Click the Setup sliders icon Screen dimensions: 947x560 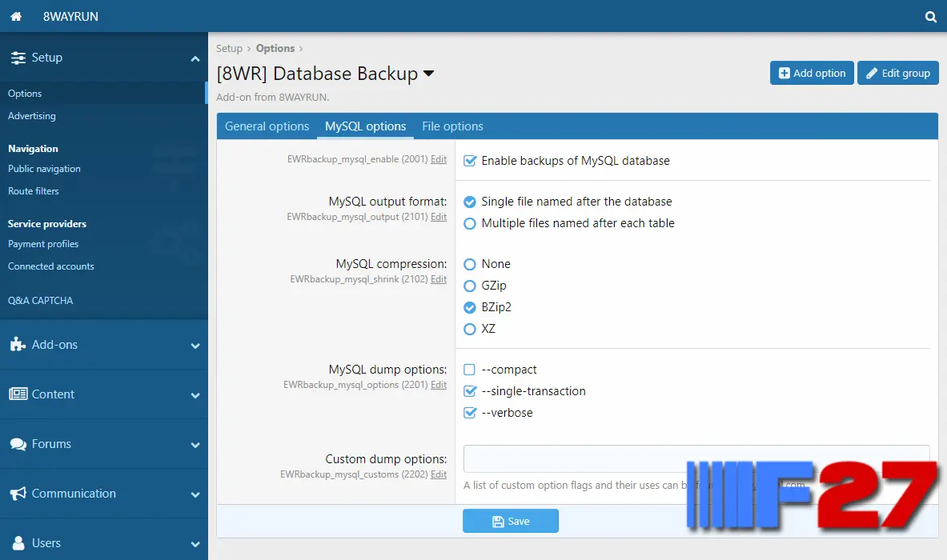18,58
